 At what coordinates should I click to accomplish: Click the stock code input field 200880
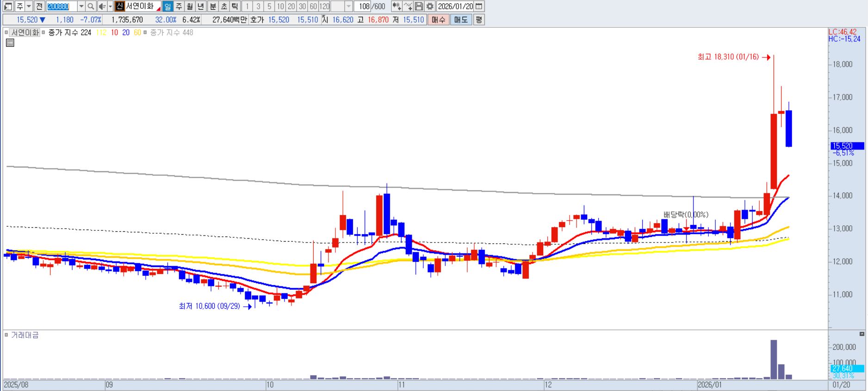[x=61, y=6]
